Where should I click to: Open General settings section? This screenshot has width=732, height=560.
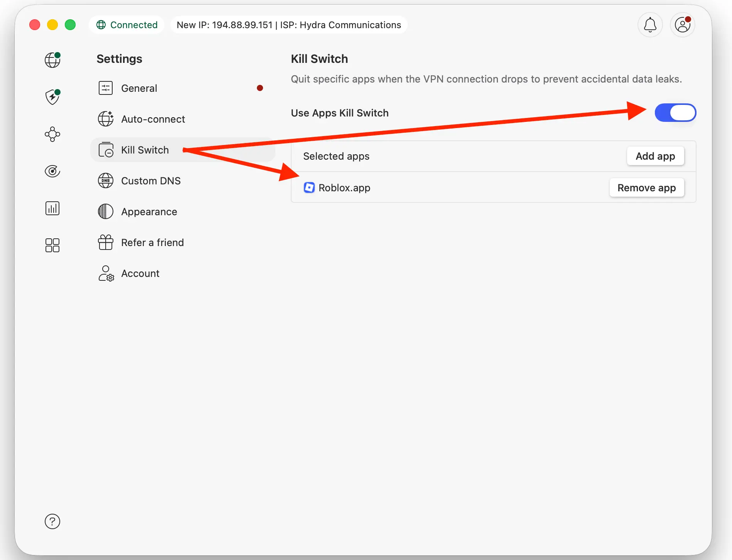coord(139,88)
